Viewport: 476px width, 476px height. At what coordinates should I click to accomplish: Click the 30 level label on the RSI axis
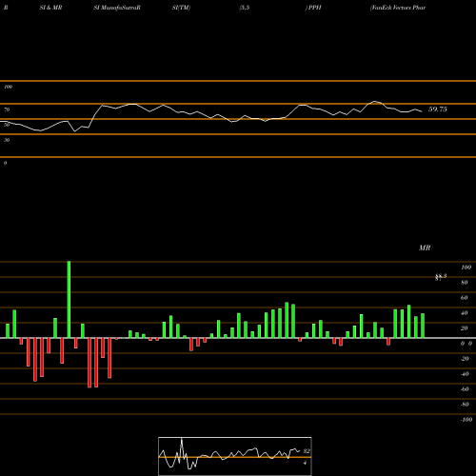7,140
